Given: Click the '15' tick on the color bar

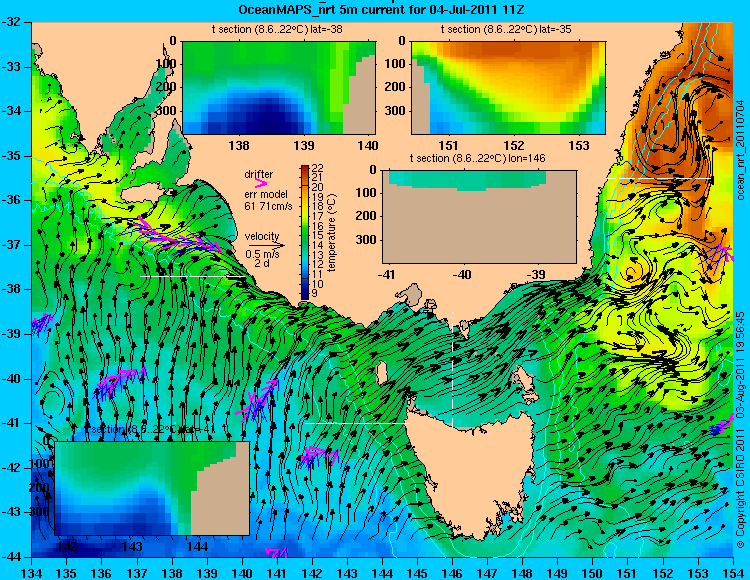Looking at the screenshot, I should pos(318,235).
